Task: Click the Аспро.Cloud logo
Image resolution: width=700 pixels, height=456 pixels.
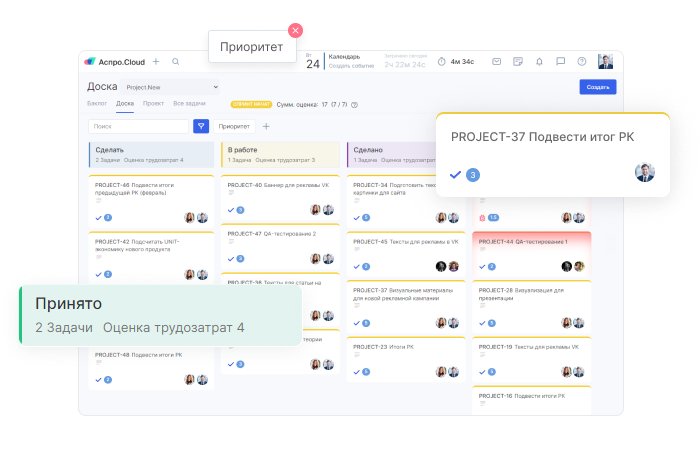Action: point(115,62)
